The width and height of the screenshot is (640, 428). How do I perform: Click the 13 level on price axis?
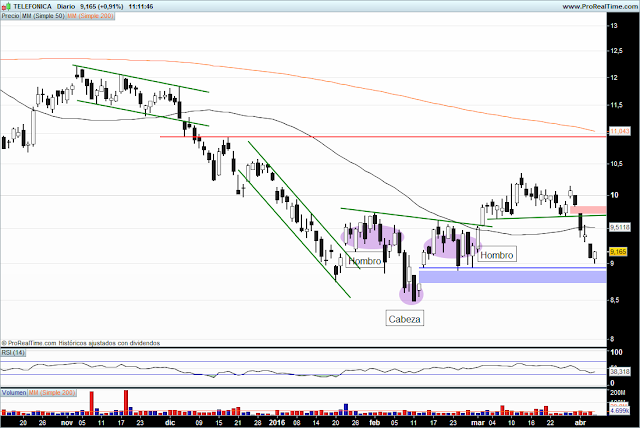[614, 26]
